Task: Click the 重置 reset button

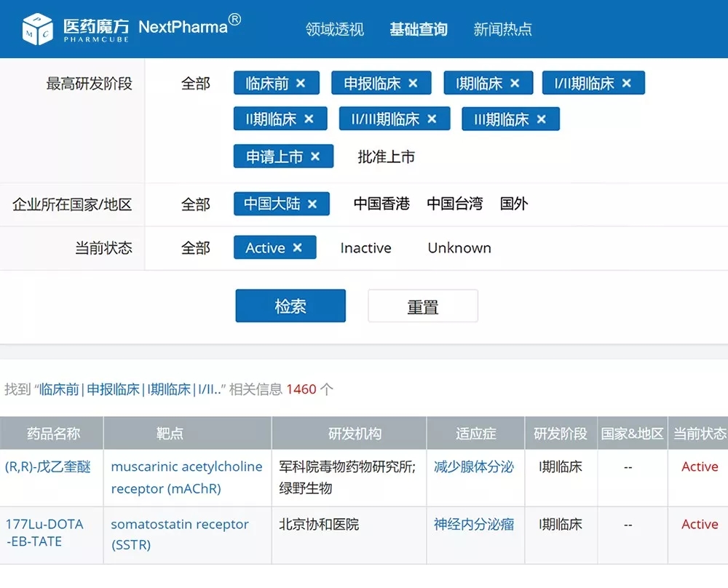Action: (x=422, y=306)
